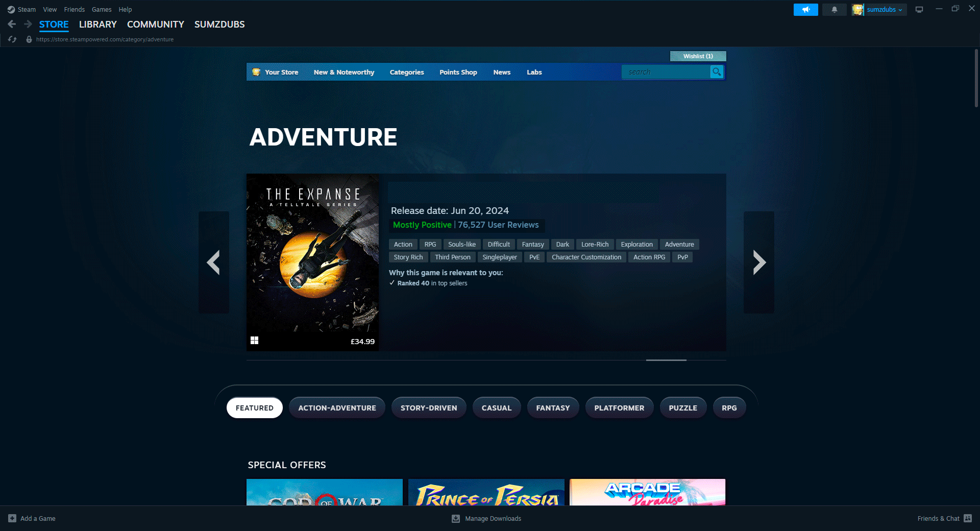Show previous carousel game
Image resolution: width=980 pixels, height=531 pixels.
click(213, 262)
